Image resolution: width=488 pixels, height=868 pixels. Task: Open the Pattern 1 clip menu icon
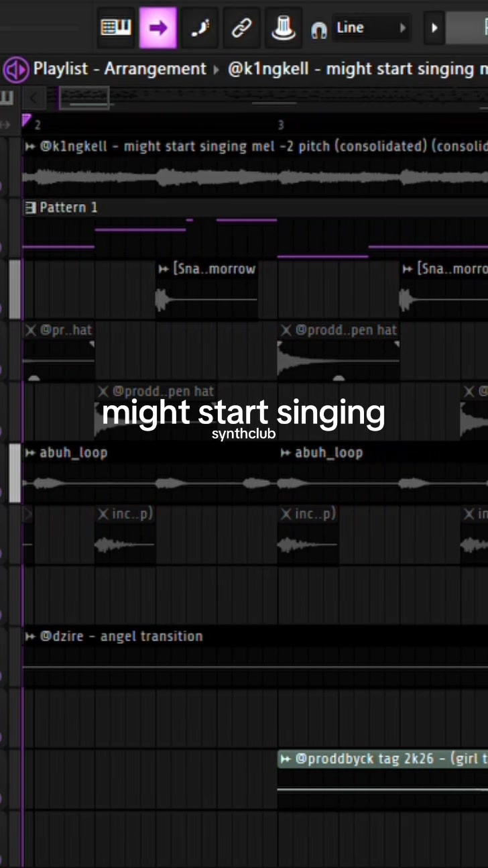[x=30, y=208]
